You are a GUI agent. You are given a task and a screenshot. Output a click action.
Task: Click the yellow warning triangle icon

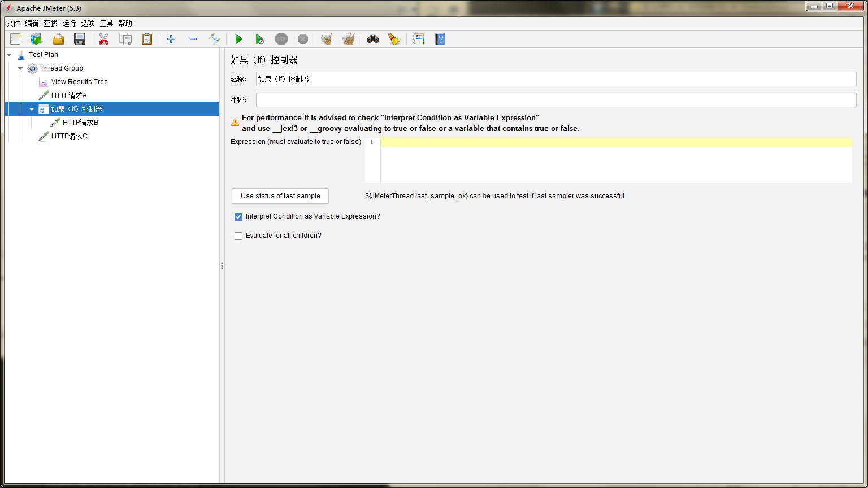click(x=235, y=123)
